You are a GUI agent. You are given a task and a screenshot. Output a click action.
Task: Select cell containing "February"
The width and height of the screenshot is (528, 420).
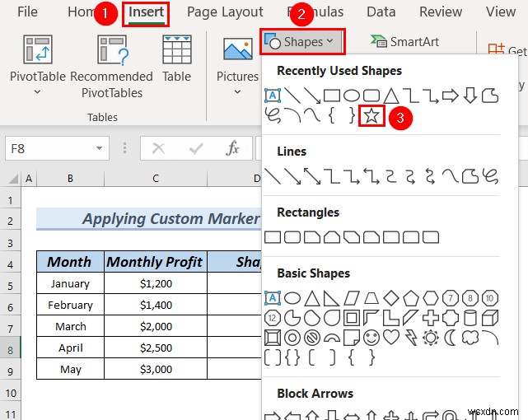(70, 305)
